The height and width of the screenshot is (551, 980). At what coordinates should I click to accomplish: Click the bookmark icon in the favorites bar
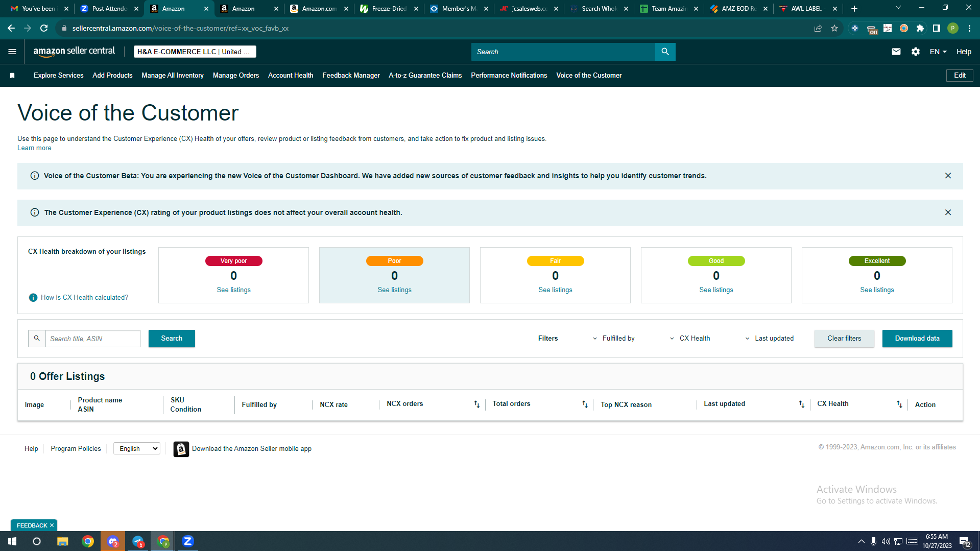[x=12, y=76]
